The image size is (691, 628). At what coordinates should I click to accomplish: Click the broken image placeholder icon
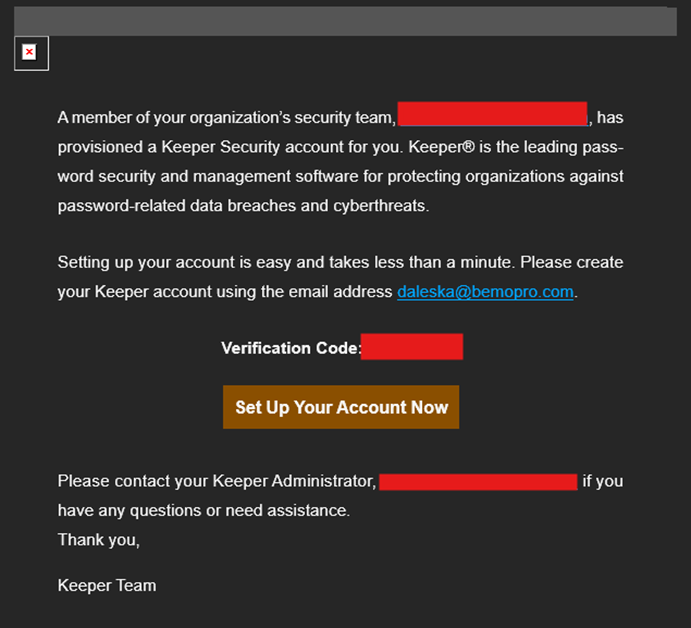pyautogui.click(x=30, y=53)
